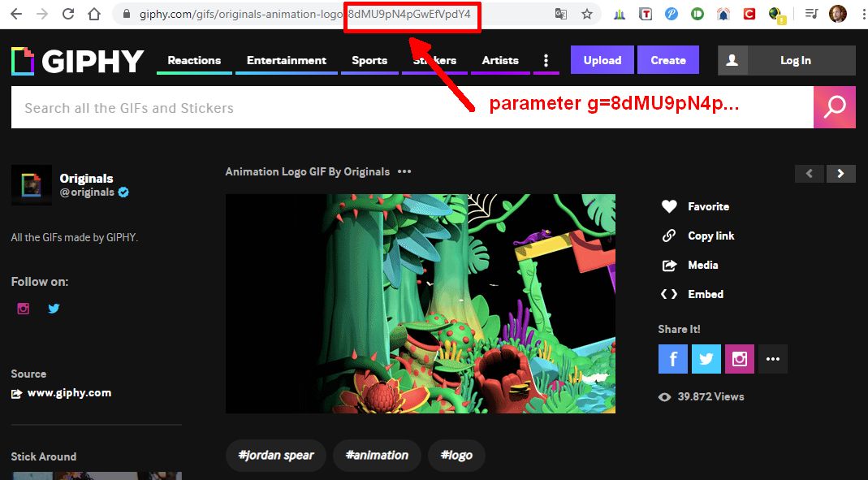Open the browser media control icon

pos(811,14)
